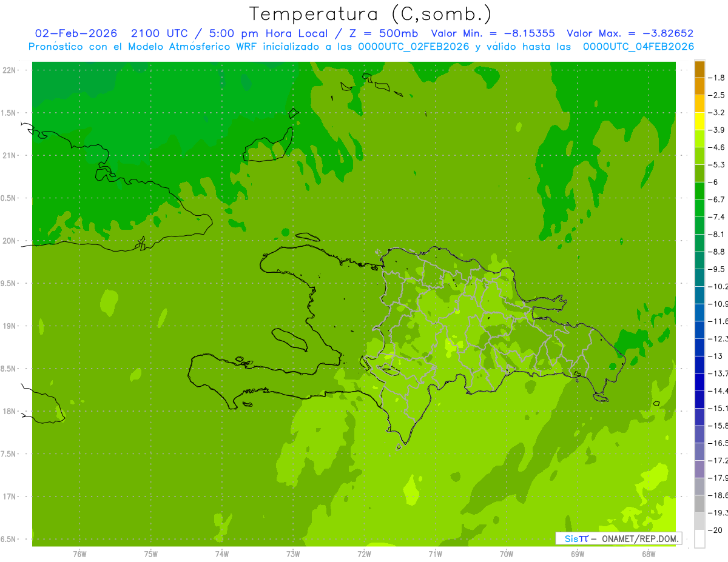Click the '17N' latitude label
This screenshot has width=728, height=562.
[x=10, y=497]
